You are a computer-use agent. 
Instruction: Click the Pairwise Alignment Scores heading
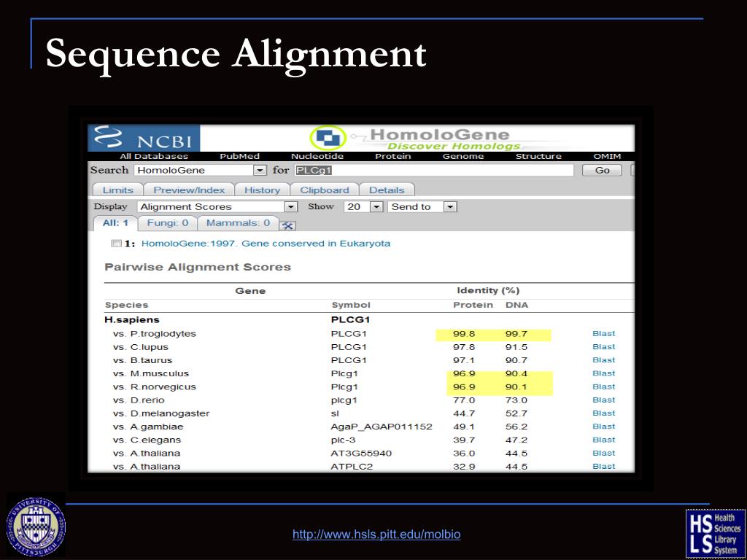tap(198, 267)
